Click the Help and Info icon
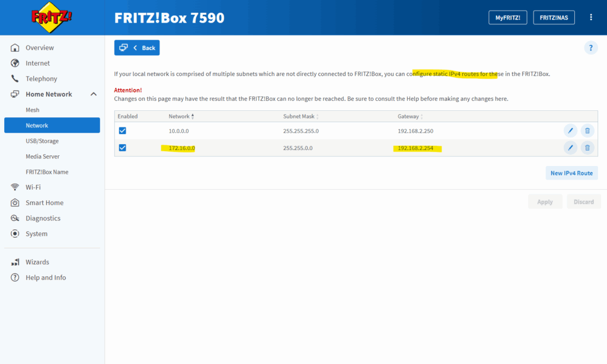 pos(15,277)
